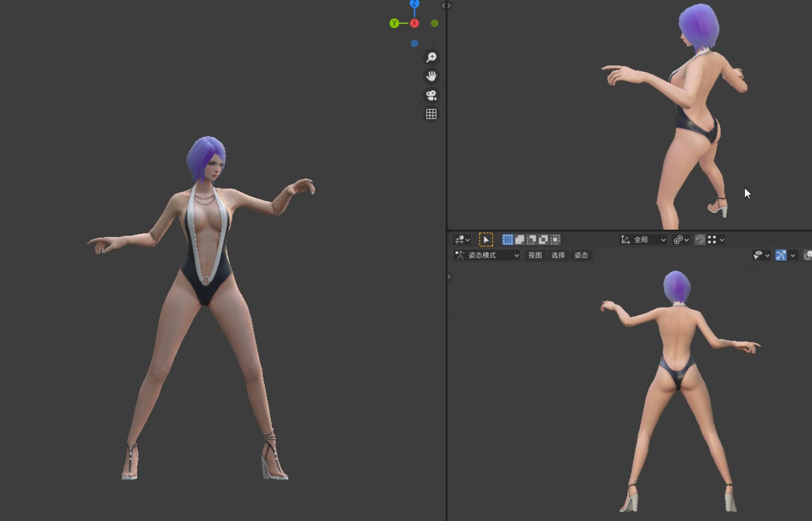Open the pivot point dropdown

point(681,240)
